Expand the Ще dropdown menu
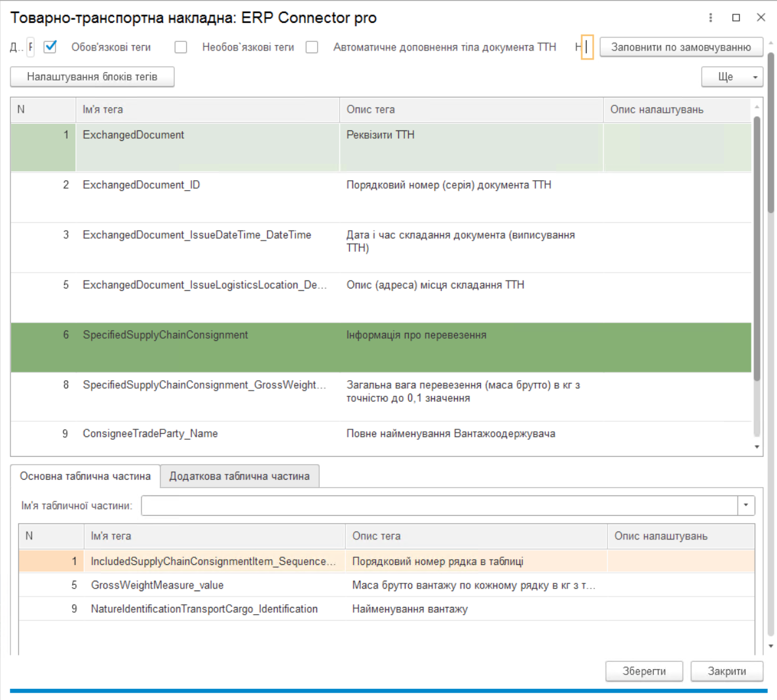The width and height of the screenshot is (777, 700). click(732, 77)
